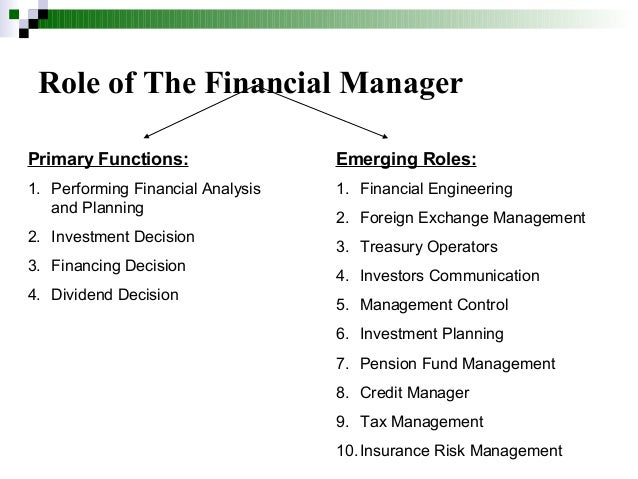Click the 'Role of The Financial Manager' title
This screenshot has width=638, height=479.
[250, 83]
